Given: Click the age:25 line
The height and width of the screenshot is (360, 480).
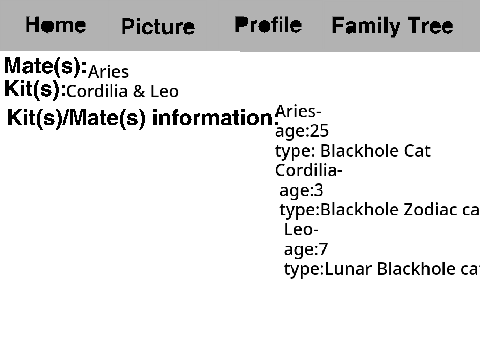Looking at the screenshot, I should tap(302, 131).
